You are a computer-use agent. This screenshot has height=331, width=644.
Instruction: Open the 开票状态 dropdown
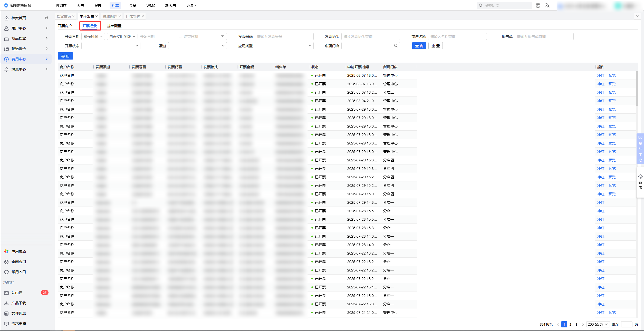(111, 46)
